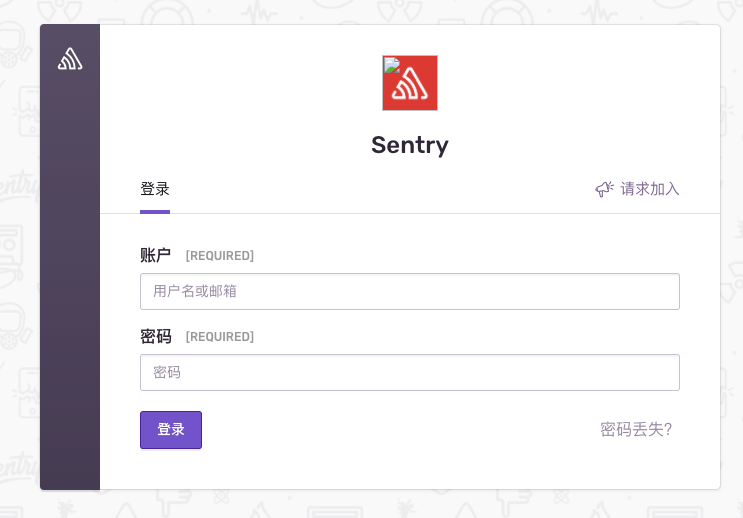Focus the 密码 password input field
Viewport: 743px width, 518px height.
pyautogui.click(x=410, y=372)
